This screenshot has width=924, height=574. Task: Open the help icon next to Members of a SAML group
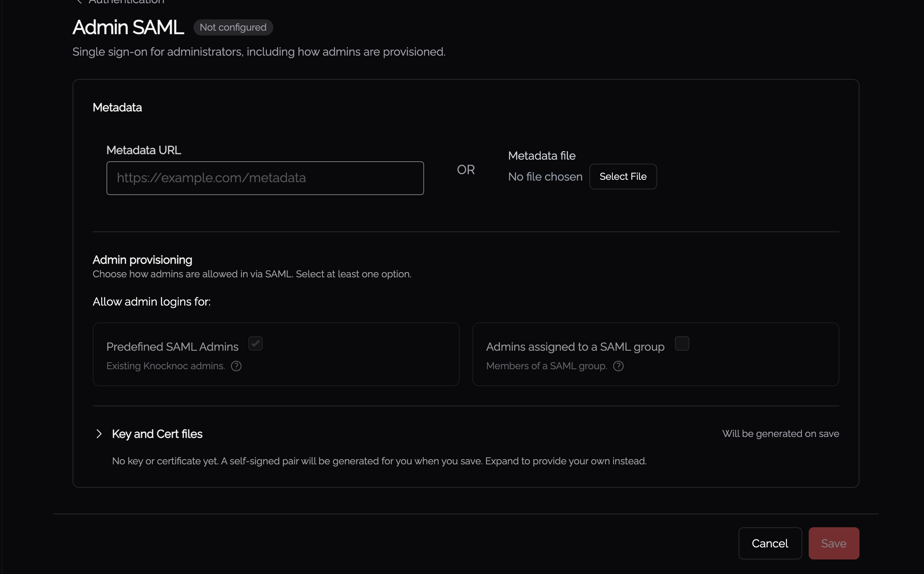click(618, 366)
